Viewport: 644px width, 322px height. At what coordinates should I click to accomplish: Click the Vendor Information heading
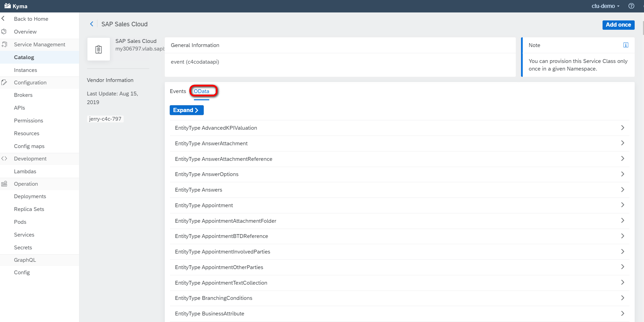point(110,80)
